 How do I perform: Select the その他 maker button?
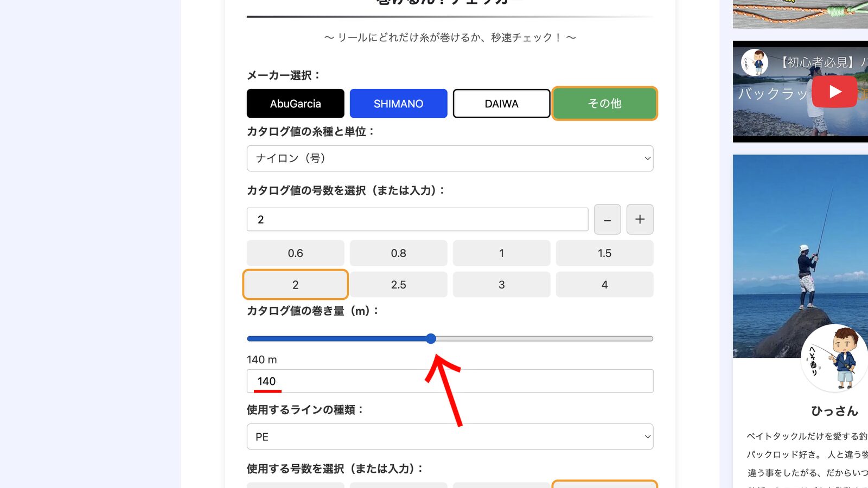[x=604, y=104]
